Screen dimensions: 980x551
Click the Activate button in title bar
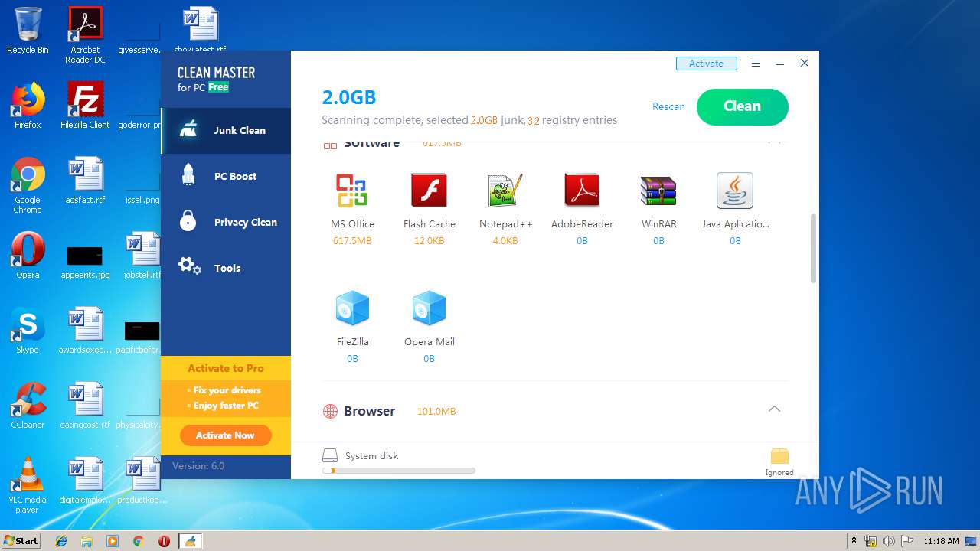[x=706, y=64]
